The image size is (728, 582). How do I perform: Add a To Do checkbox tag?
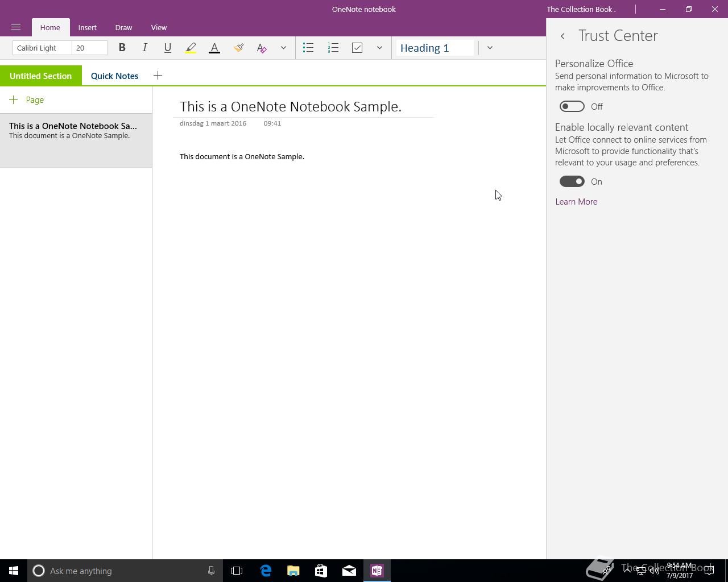[357, 48]
